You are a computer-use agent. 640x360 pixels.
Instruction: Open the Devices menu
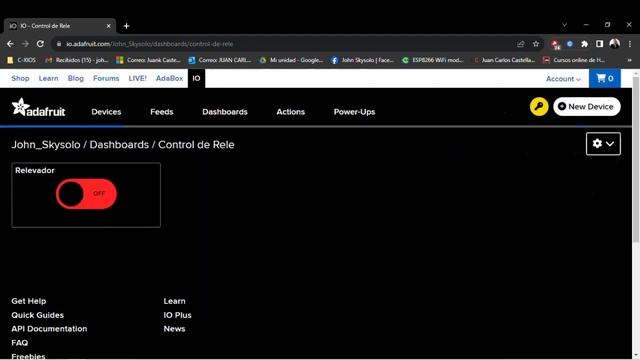pos(106,112)
